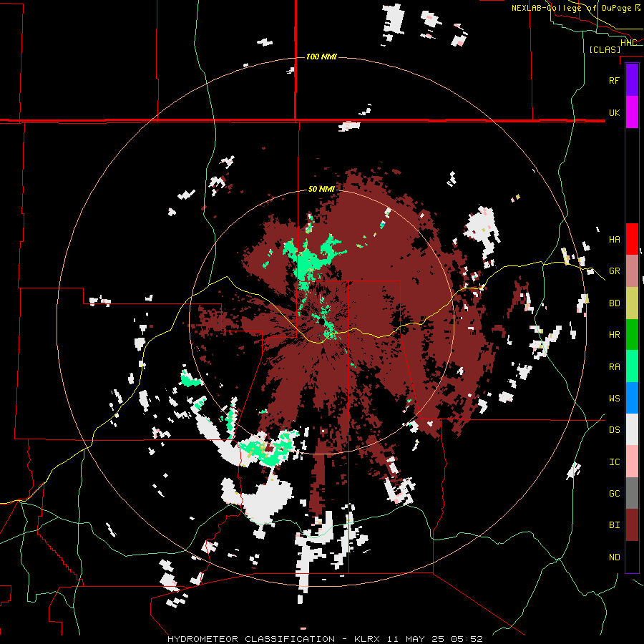
Task: Select the GR legend color block
Action: click(632, 270)
